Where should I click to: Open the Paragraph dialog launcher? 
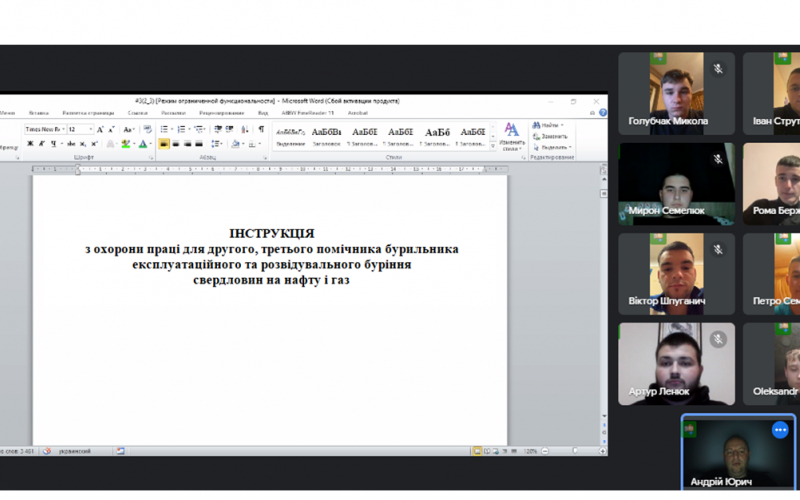tap(265, 158)
